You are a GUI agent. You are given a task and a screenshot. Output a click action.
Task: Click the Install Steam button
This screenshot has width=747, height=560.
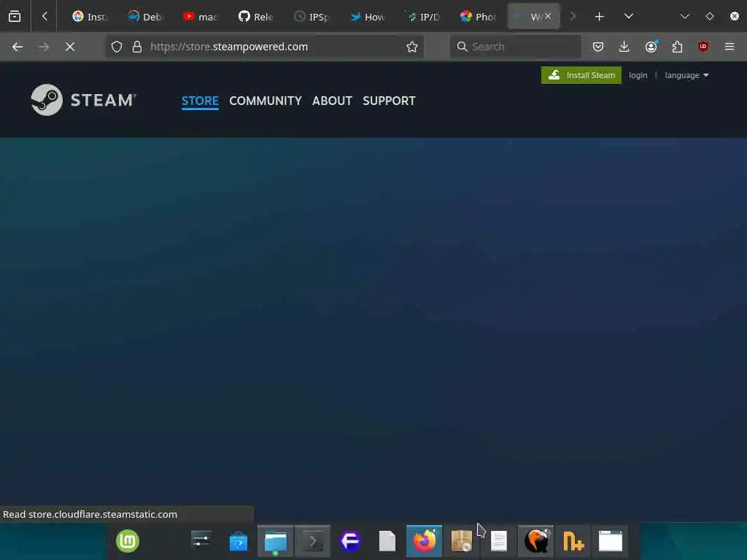(581, 75)
